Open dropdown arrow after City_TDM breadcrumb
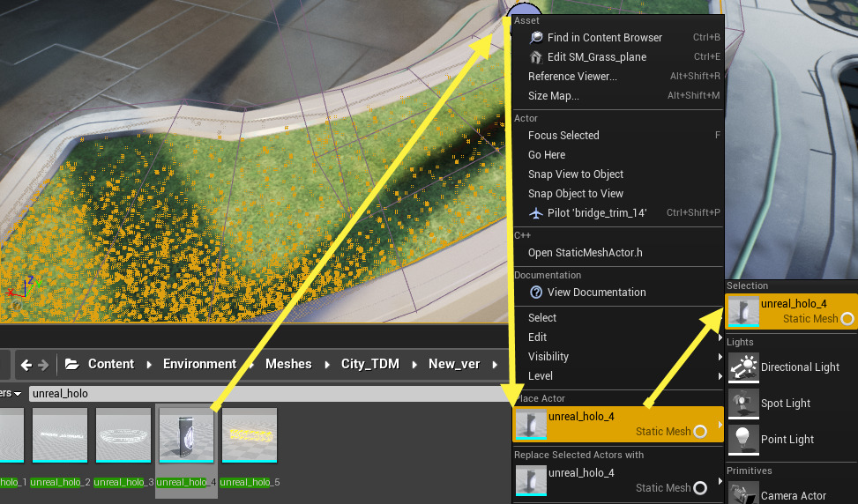The height and width of the screenshot is (504, 858). 414,365
